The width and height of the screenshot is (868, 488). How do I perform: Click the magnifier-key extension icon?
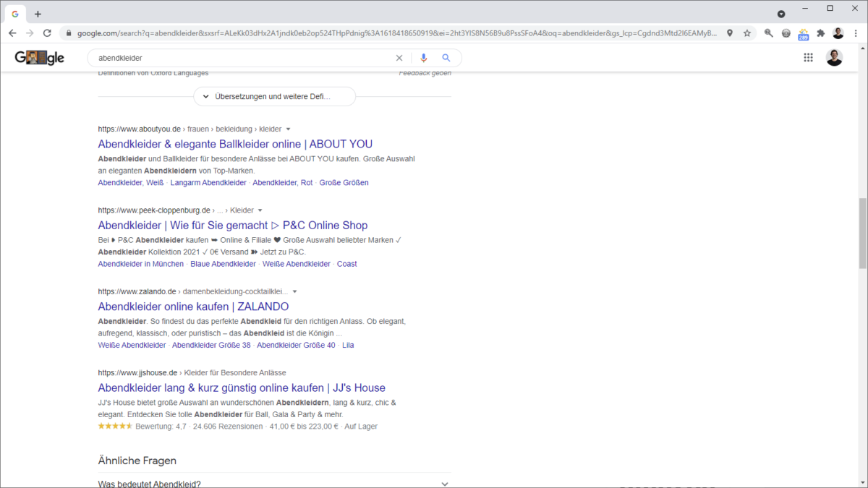pos(768,33)
